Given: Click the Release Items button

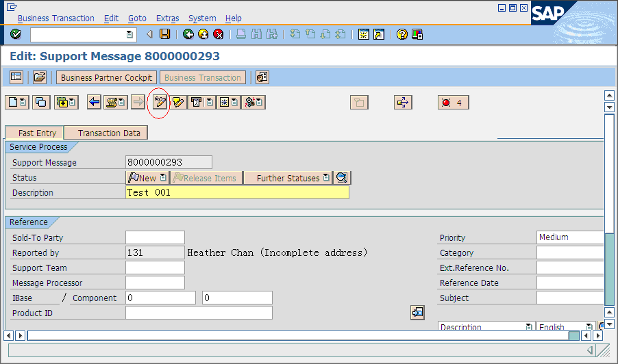Looking at the screenshot, I should [206, 178].
